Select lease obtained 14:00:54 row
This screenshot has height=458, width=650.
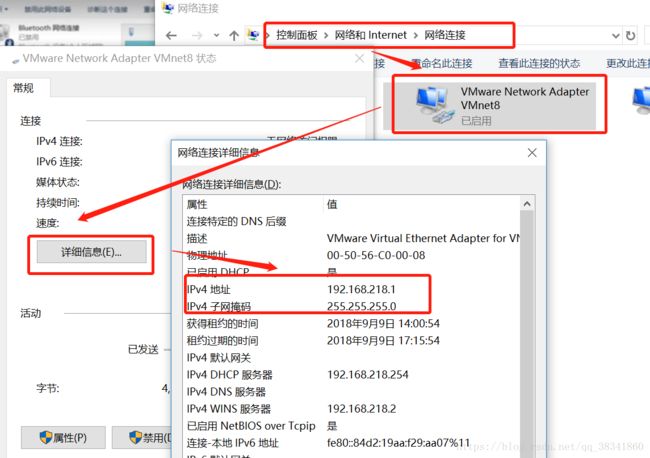(x=352, y=323)
